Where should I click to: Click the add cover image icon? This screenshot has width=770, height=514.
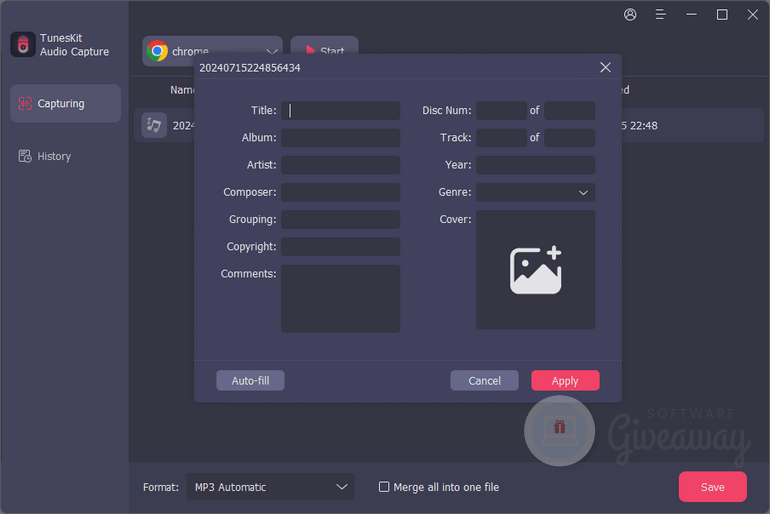535,270
